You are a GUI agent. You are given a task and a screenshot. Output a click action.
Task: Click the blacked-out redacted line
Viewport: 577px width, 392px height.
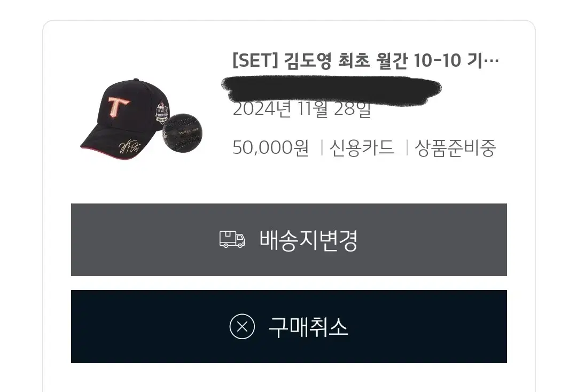[x=331, y=89]
